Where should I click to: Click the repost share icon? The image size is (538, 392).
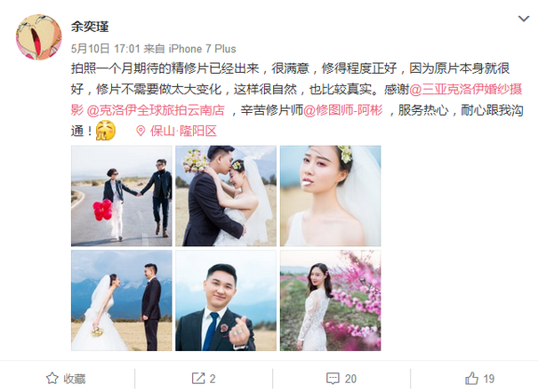198,379
